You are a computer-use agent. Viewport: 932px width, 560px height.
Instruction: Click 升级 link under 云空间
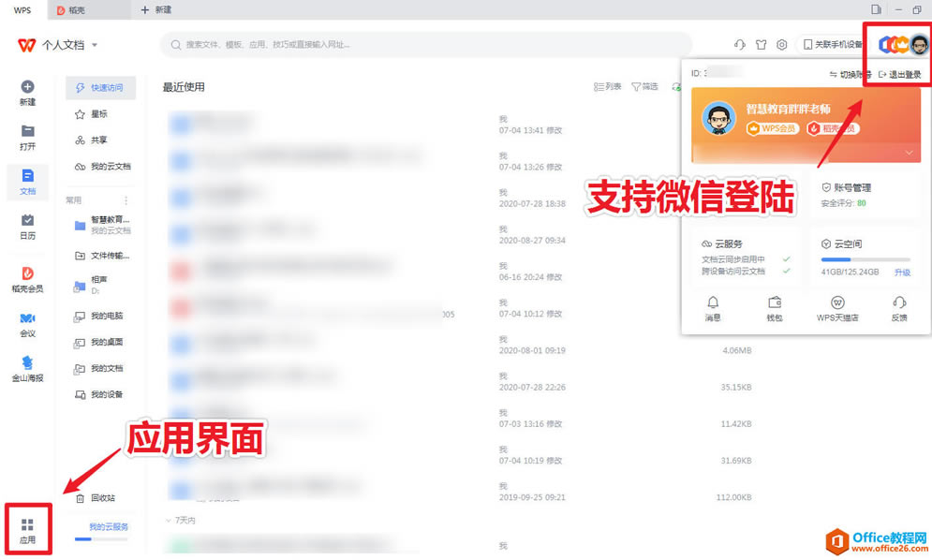(x=902, y=273)
